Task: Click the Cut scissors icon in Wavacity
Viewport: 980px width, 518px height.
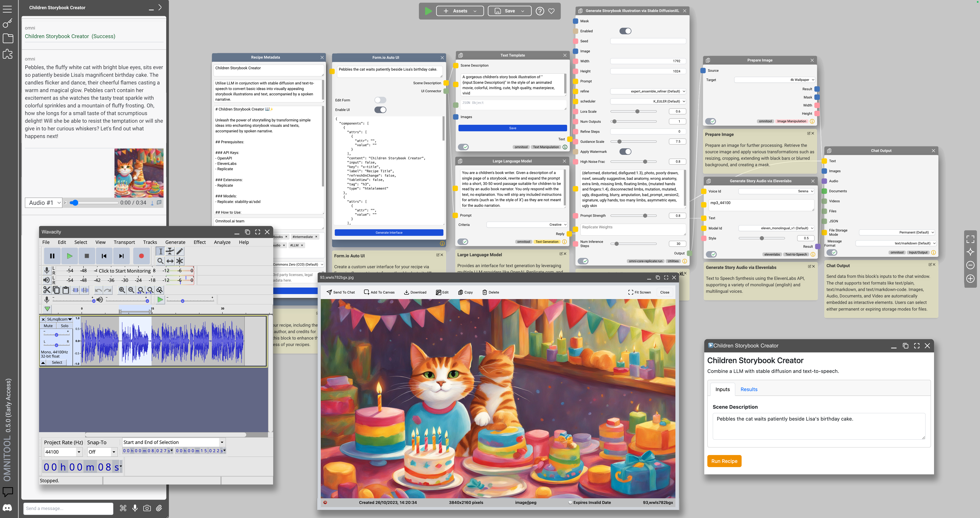Action: (47, 290)
